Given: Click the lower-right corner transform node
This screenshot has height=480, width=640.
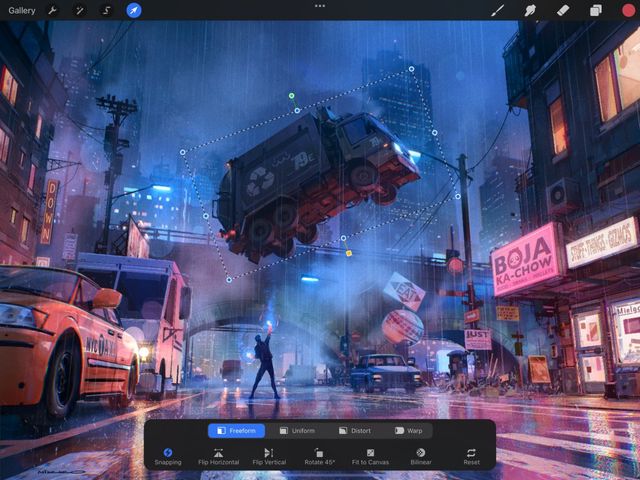Looking at the screenshot, I should click(x=458, y=197).
